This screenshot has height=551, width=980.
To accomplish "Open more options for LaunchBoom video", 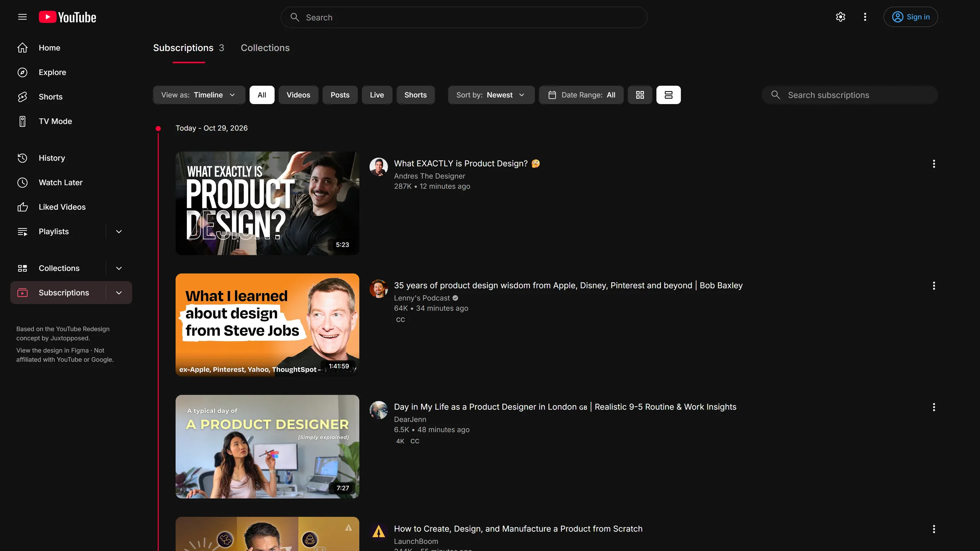I will coord(934,529).
